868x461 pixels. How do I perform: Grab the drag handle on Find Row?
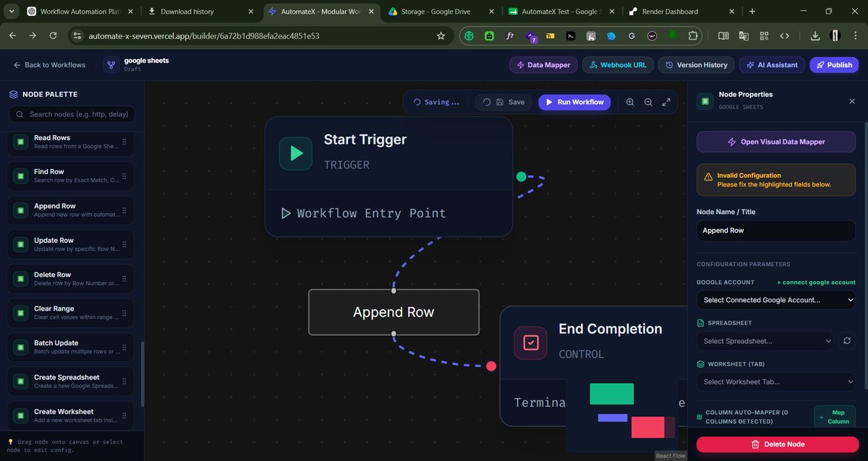(x=124, y=176)
